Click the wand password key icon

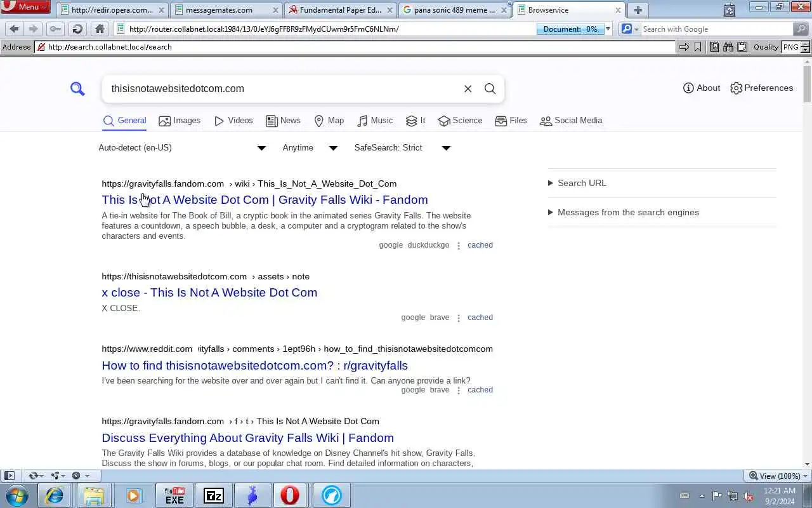(x=55, y=29)
